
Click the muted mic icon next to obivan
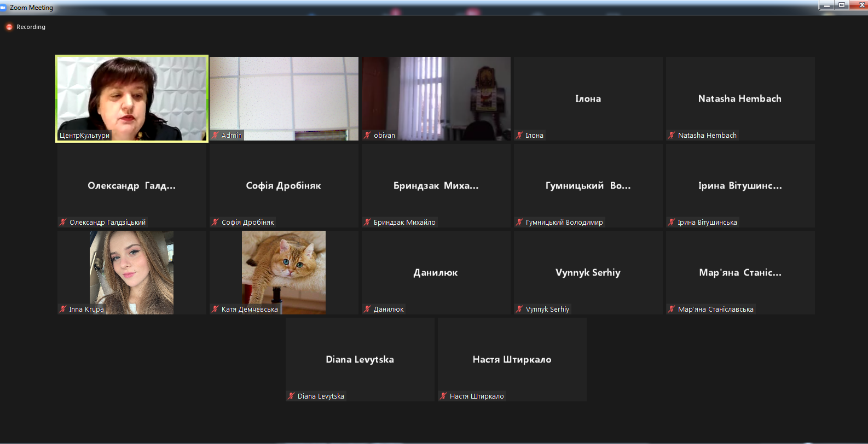click(x=368, y=135)
